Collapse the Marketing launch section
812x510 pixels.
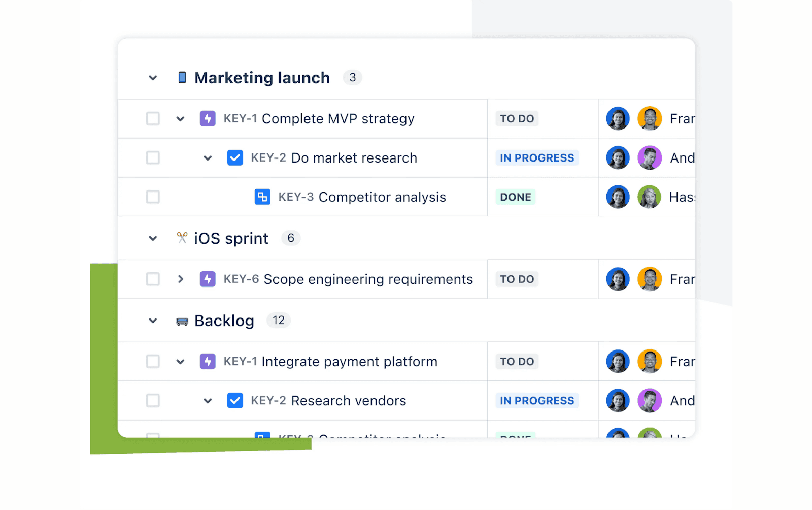pos(153,78)
